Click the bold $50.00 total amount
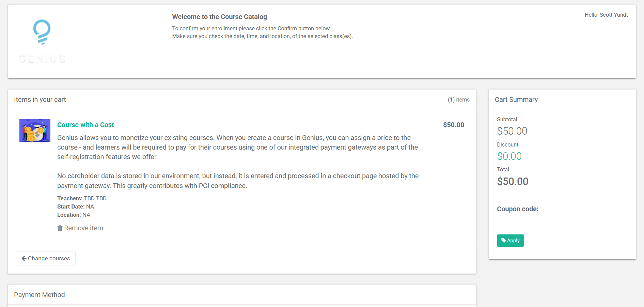The image size is (644, 307). [x=513, y=181]
